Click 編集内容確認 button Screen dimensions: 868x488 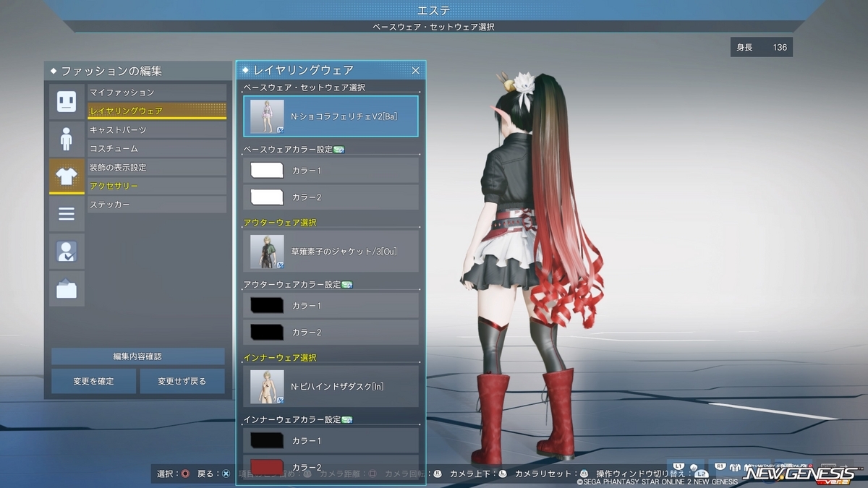click(137, 356)
